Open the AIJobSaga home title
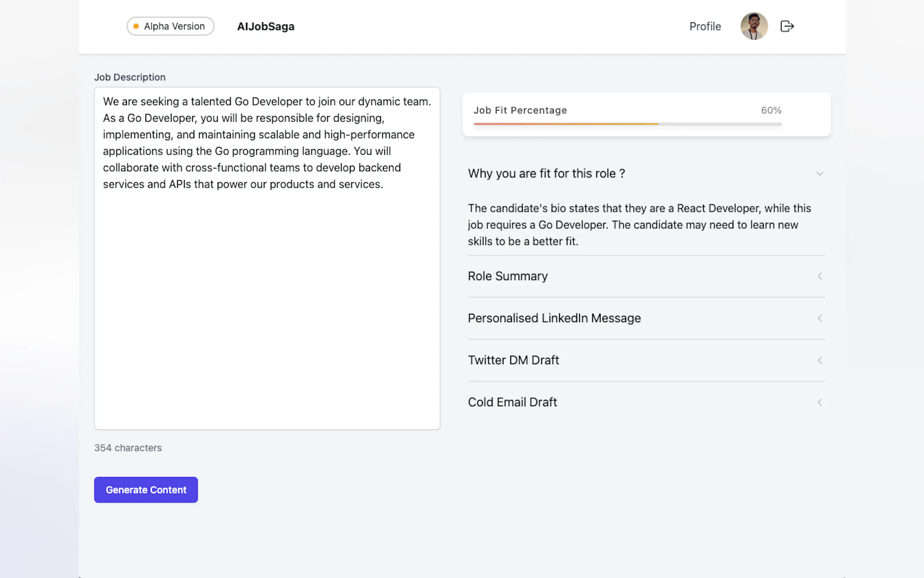This screenshot has width=924, height=578. point(266,26)
